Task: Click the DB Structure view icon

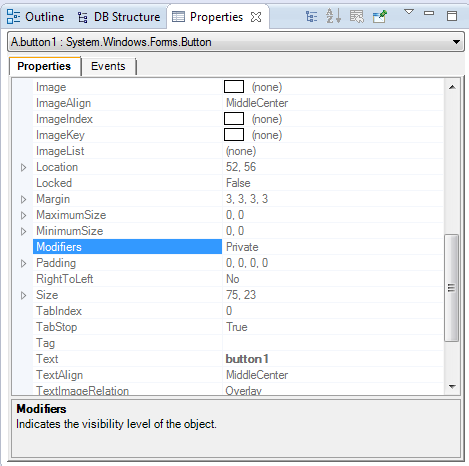Action: point(83,17)
